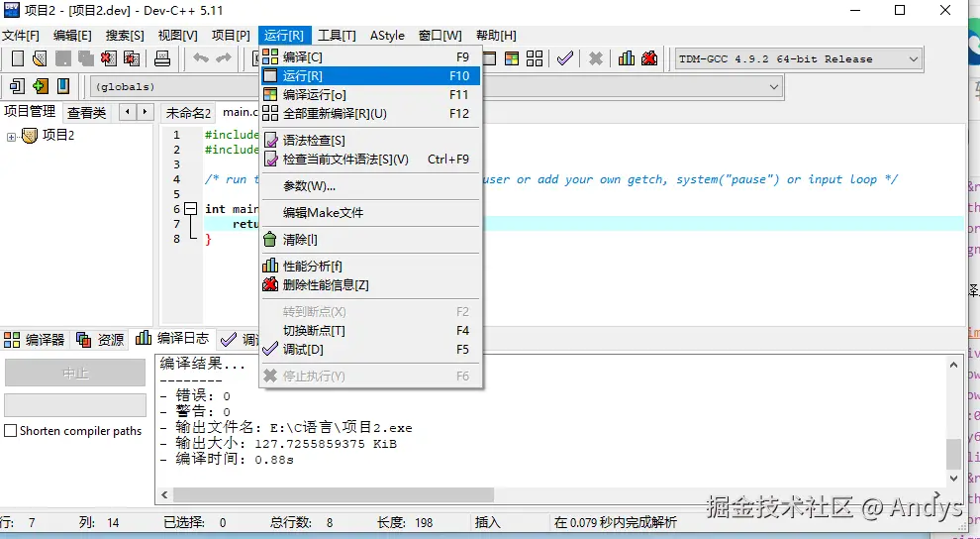Viewport: 980px width, 539px height.
Task: Switch to the 查看类 tab
Action: pos(87,113)
